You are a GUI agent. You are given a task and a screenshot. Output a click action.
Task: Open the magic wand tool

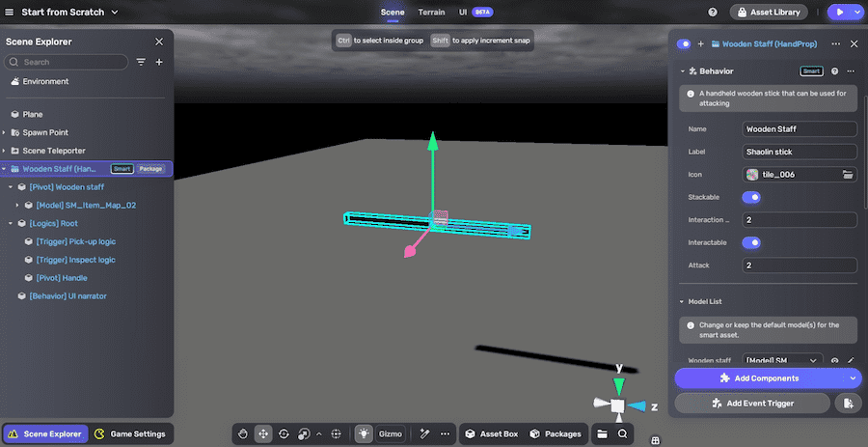[x=422, y=434]
